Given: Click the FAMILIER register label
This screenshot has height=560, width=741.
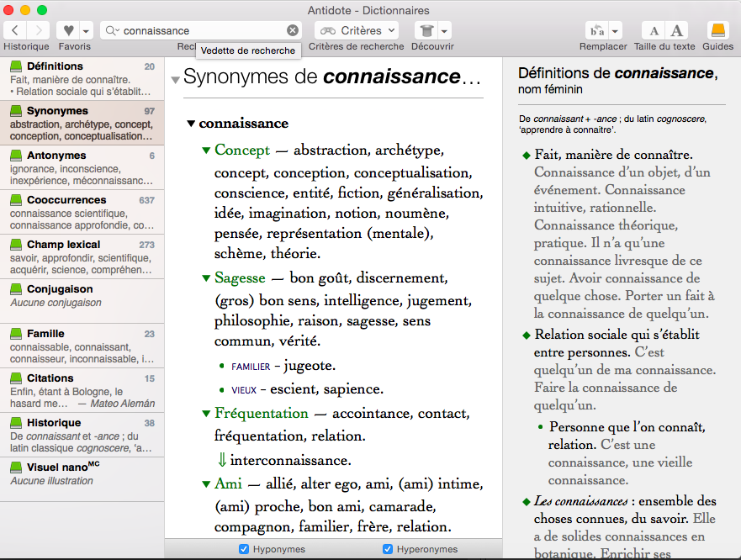Looking at the screenshot, I should pos(251,367).
